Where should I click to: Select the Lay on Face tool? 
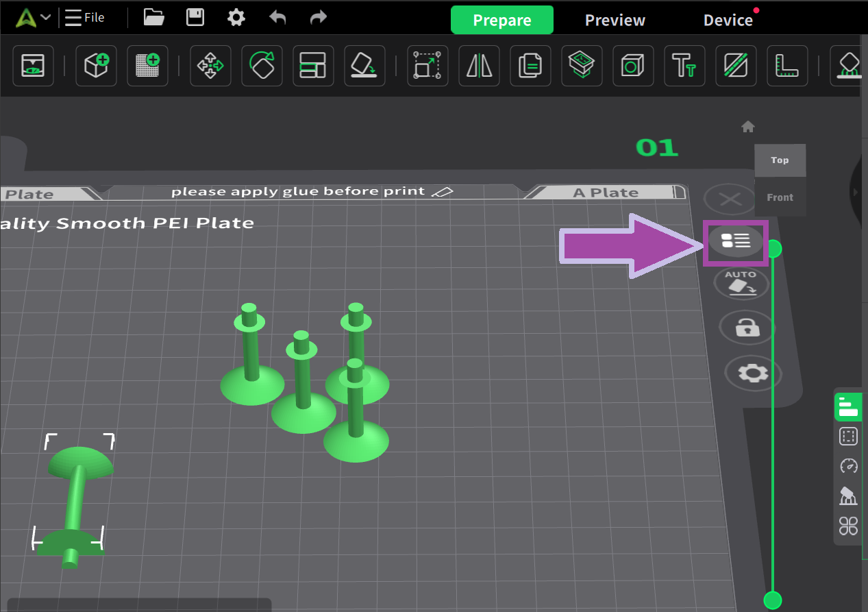[x=364, y=66]
